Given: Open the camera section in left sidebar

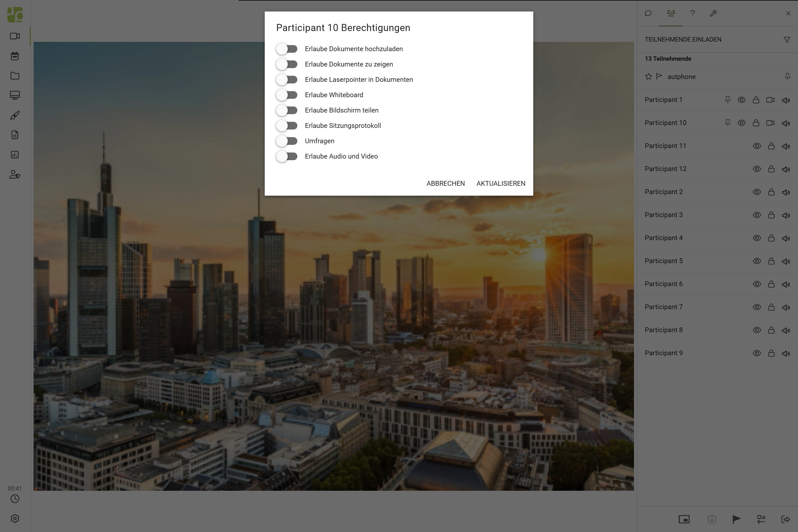Looking at the screenshot, I should 15,36.
